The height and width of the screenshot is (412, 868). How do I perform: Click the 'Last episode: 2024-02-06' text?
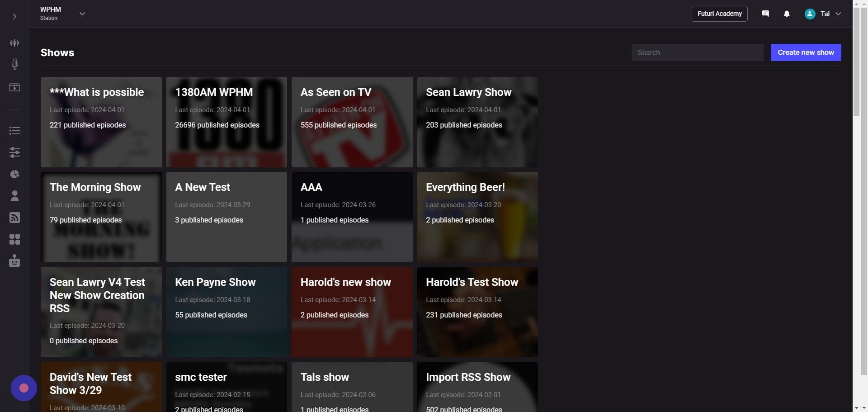tap(338, 395)
